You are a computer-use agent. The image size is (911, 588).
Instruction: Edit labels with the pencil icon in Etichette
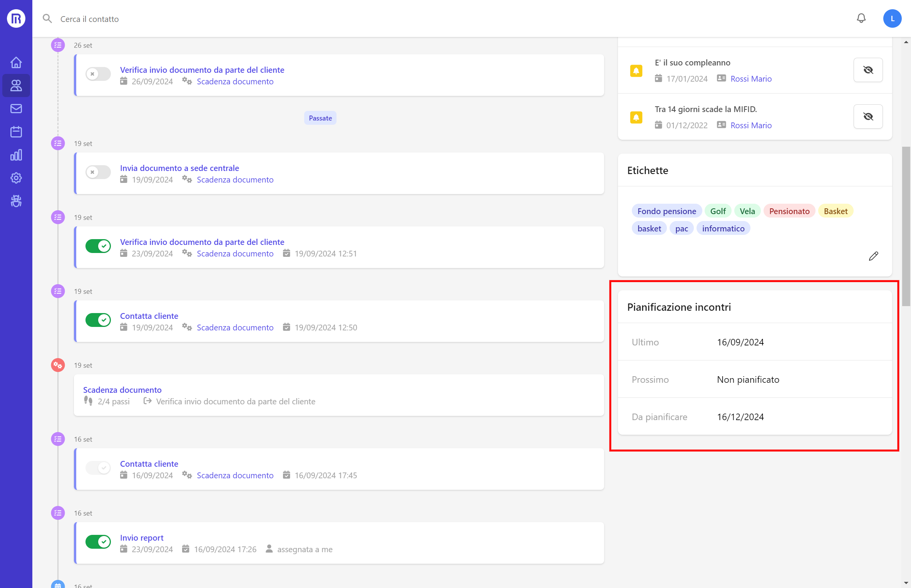coord(873,256)
